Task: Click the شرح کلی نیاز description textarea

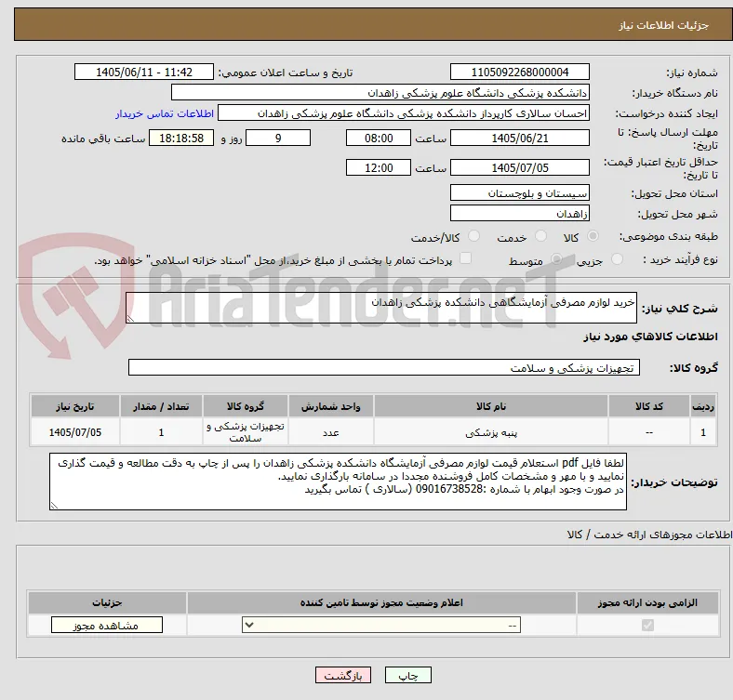Action: tap(381, 308)
